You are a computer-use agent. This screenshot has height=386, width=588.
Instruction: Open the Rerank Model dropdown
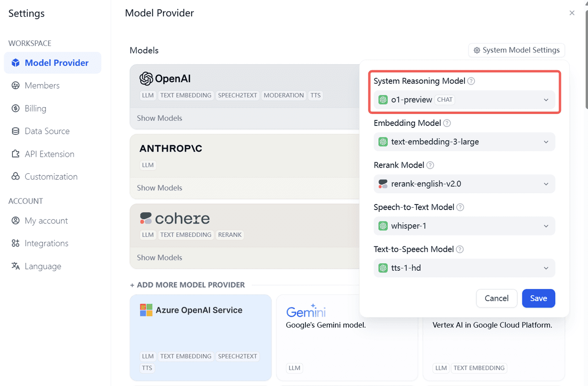pyautogui.click(x=464, y=184)
